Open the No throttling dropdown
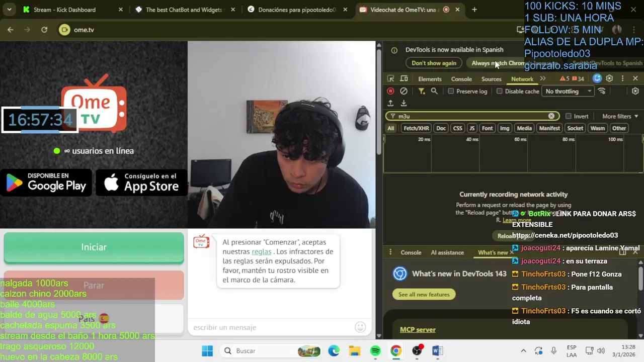This screenshot has height=362, width=644. (568, 92)
